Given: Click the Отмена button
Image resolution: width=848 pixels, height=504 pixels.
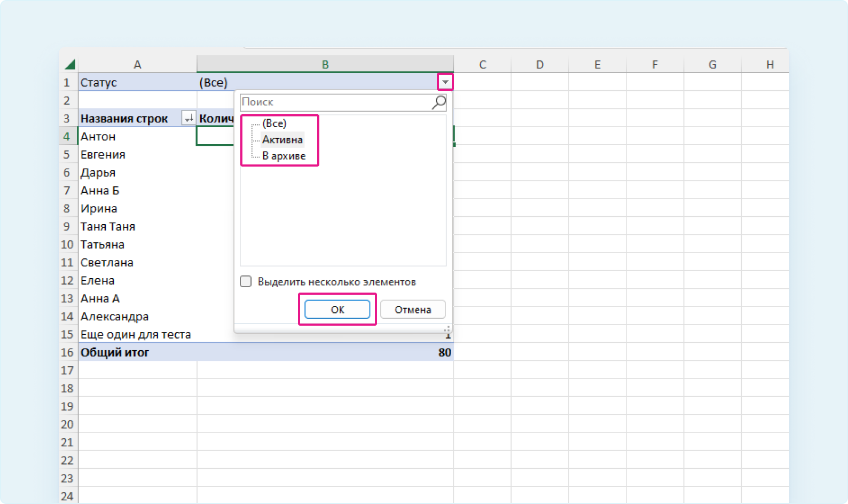Looking at the screenshot, I should point(413,310).
